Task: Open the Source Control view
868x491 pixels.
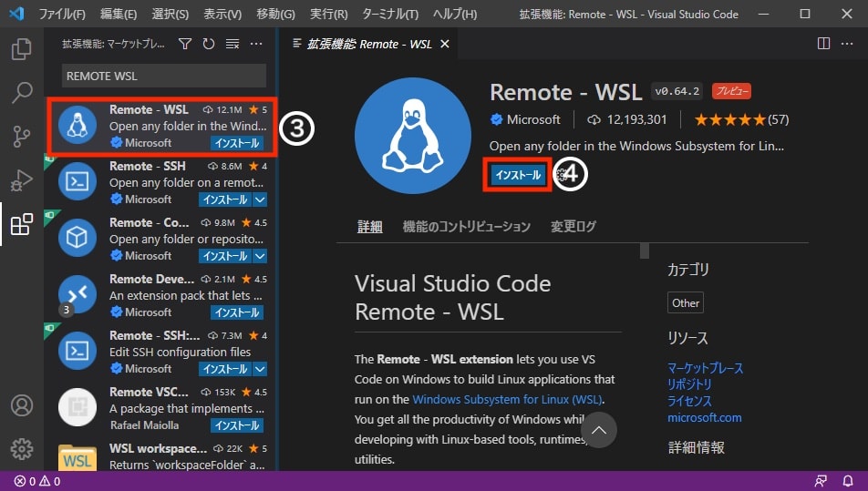Action: click(x=22, y=136)
